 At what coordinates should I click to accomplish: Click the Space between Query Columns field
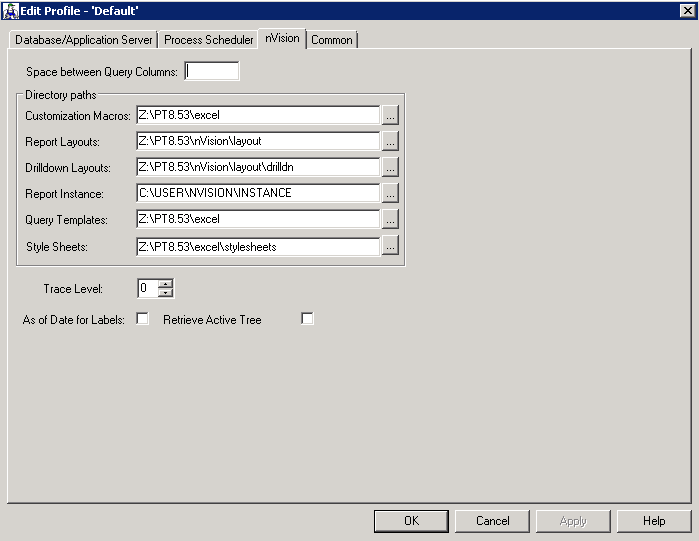pyautogui.click(x=212, y=71)
